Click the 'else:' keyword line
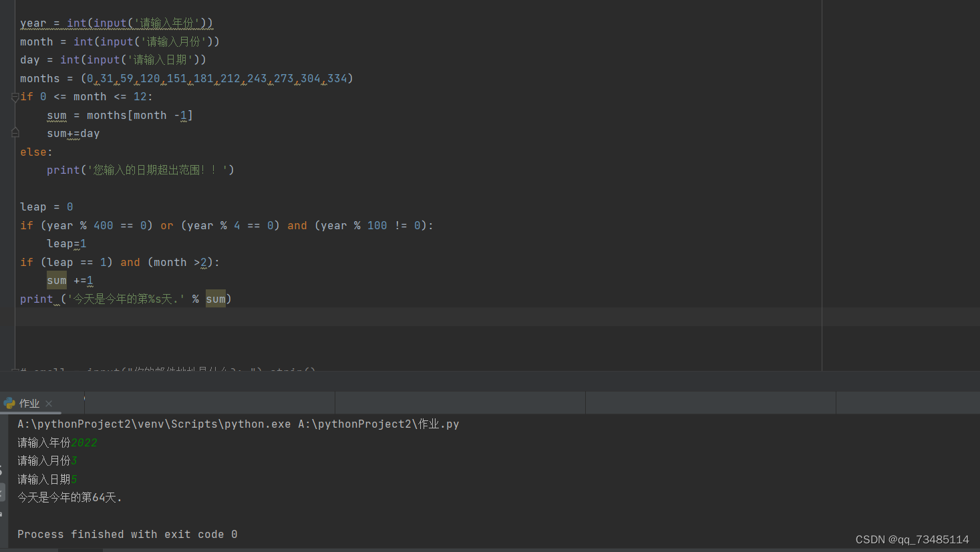This screenshot has height=552, width=980. point(36,152)
